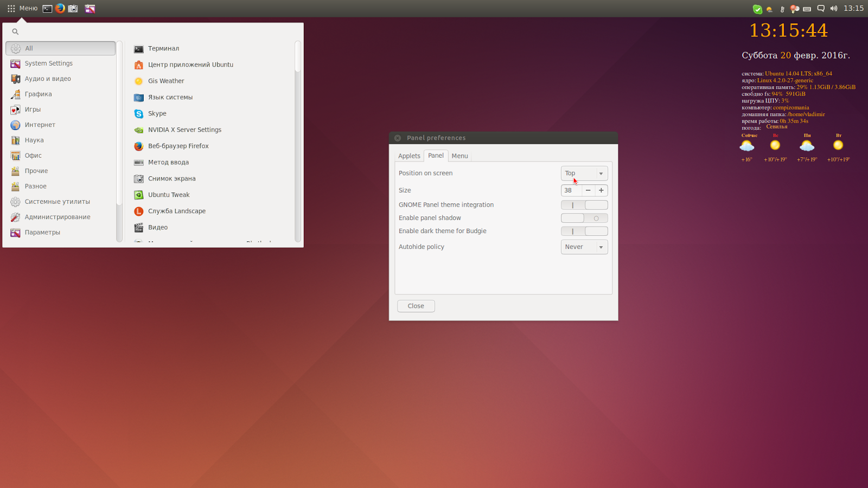Increase panel size with the plus stepper
868x488 pixels.
(x=601, y=190)
